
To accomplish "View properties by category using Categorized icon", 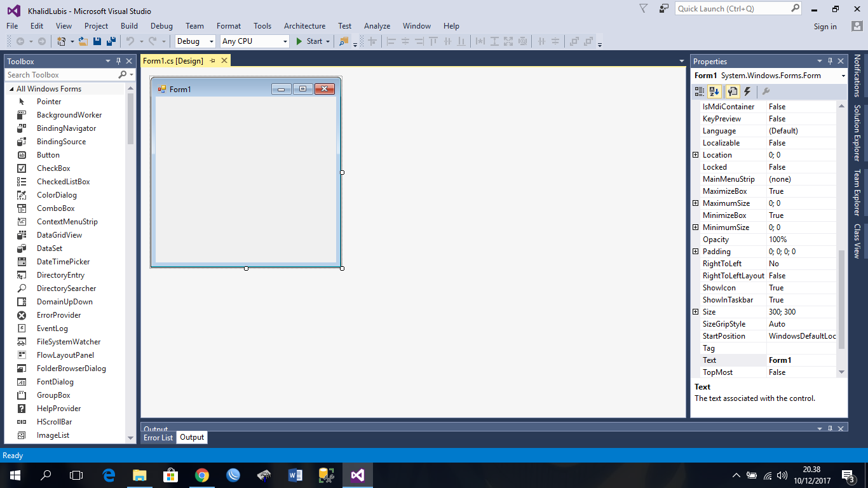I will tap(698, 91).
